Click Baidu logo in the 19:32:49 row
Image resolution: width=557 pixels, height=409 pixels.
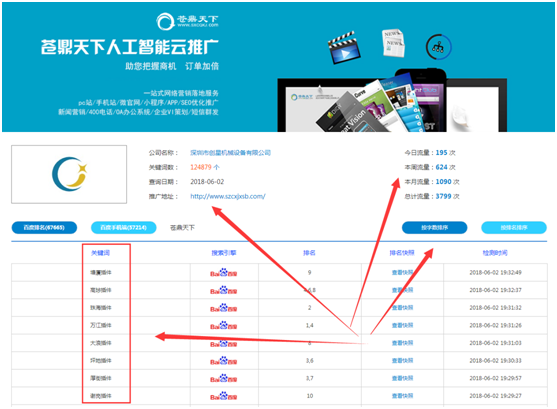click(223, 273)
